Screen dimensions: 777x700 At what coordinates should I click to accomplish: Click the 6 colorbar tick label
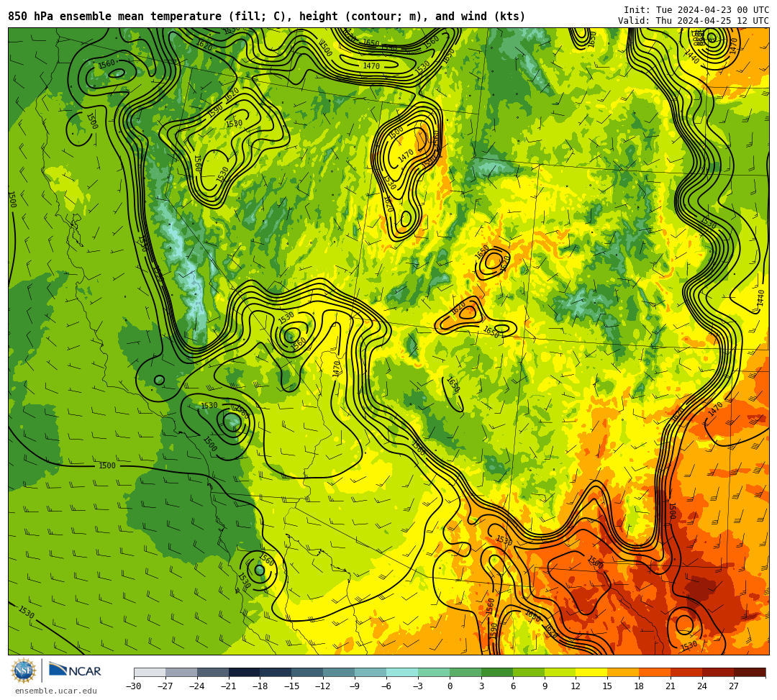coord(513,686)
